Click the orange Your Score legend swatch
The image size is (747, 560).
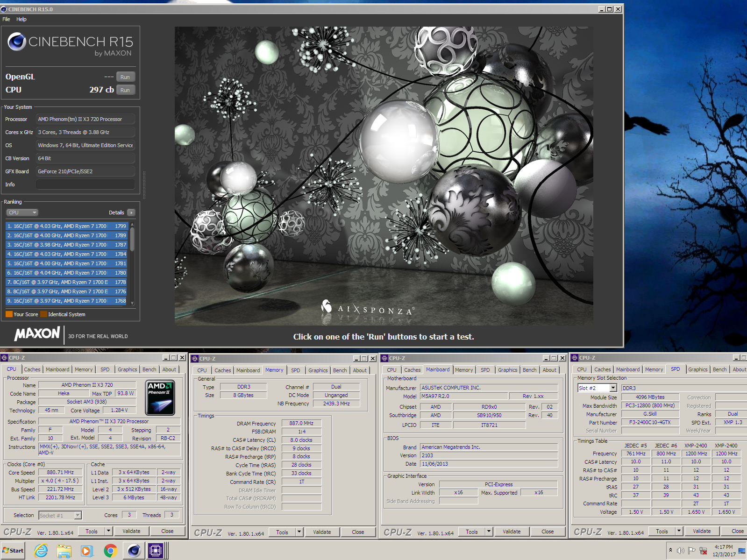(x=9, y=314)
